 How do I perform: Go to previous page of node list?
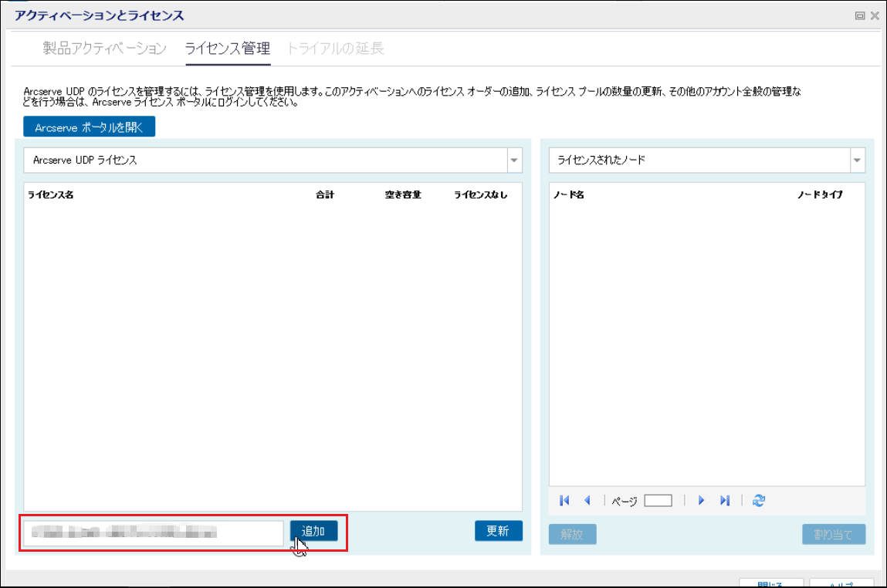click(587, 501)
